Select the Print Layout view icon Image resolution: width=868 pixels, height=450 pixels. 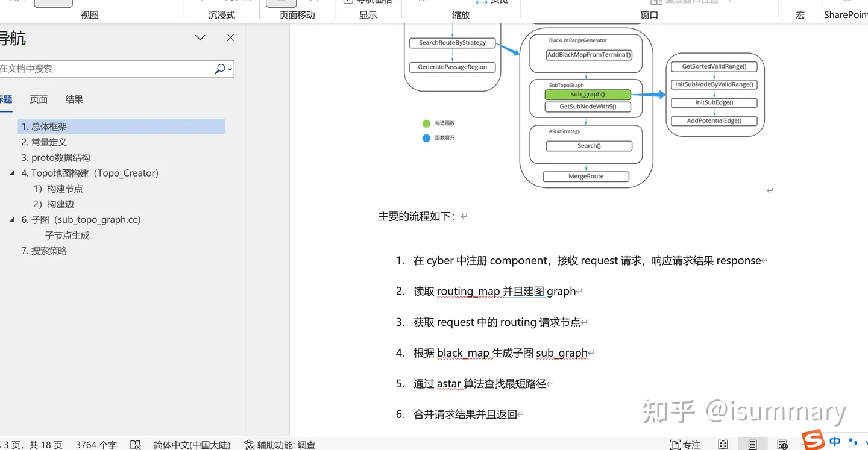point(753,444)
